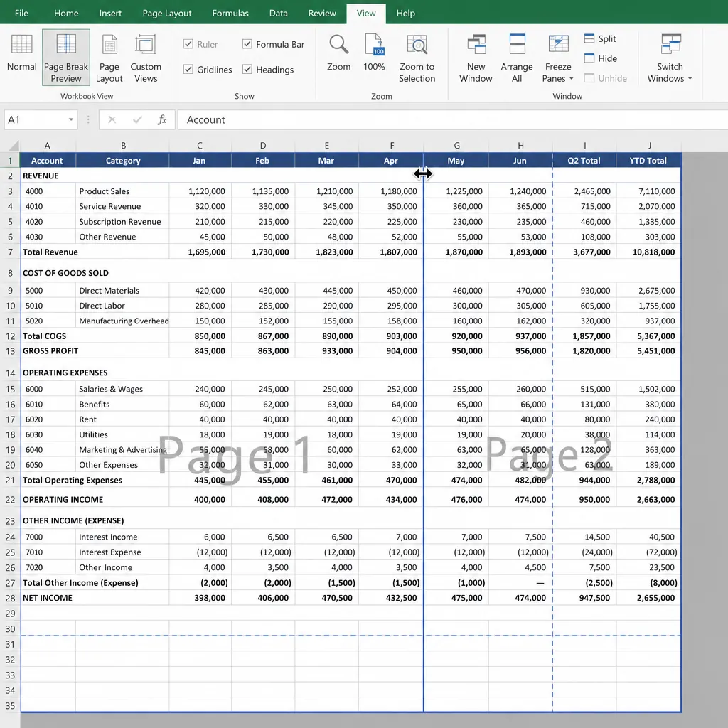Switch to the Review tab

(x=322, y=13)
